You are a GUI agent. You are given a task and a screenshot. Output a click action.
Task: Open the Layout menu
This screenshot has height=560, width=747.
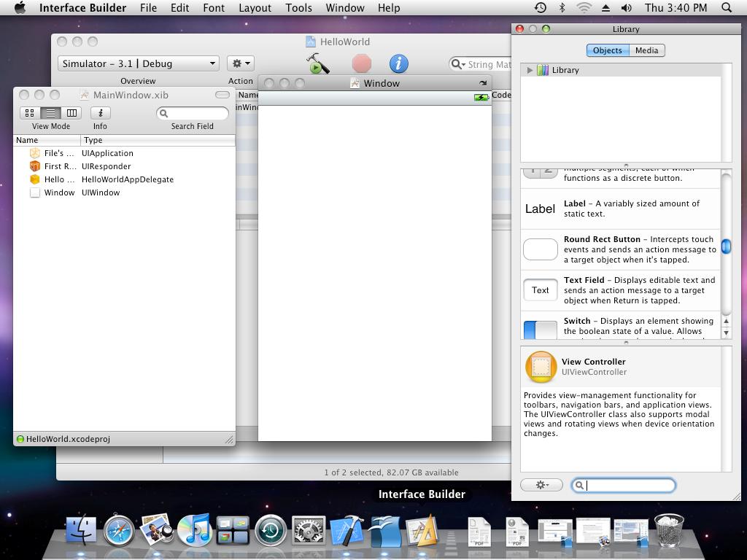(x=255, y=7)
